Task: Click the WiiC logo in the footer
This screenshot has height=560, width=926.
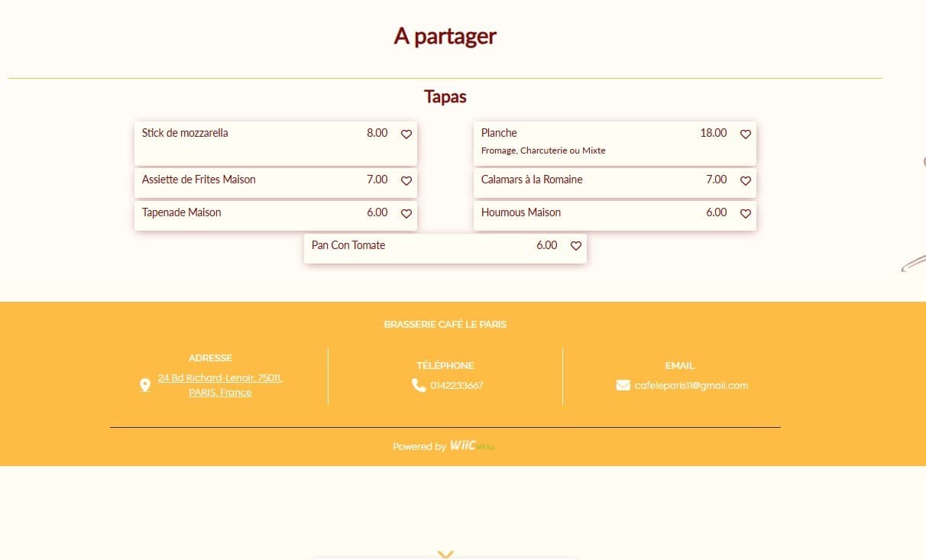Action: tap(471, 445)
